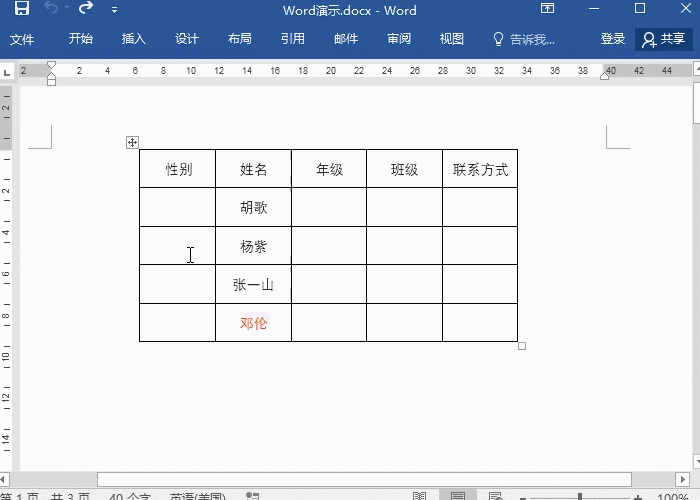Click the macro recording icon in the status bar

pyautogui.click(x=253, y=496)
